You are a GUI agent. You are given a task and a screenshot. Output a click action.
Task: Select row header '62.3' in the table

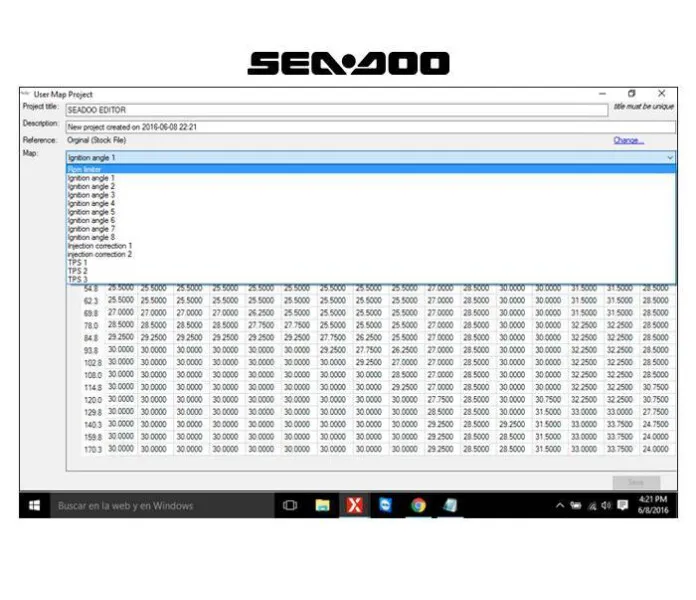pyautogui.click(x=91, y=301)
